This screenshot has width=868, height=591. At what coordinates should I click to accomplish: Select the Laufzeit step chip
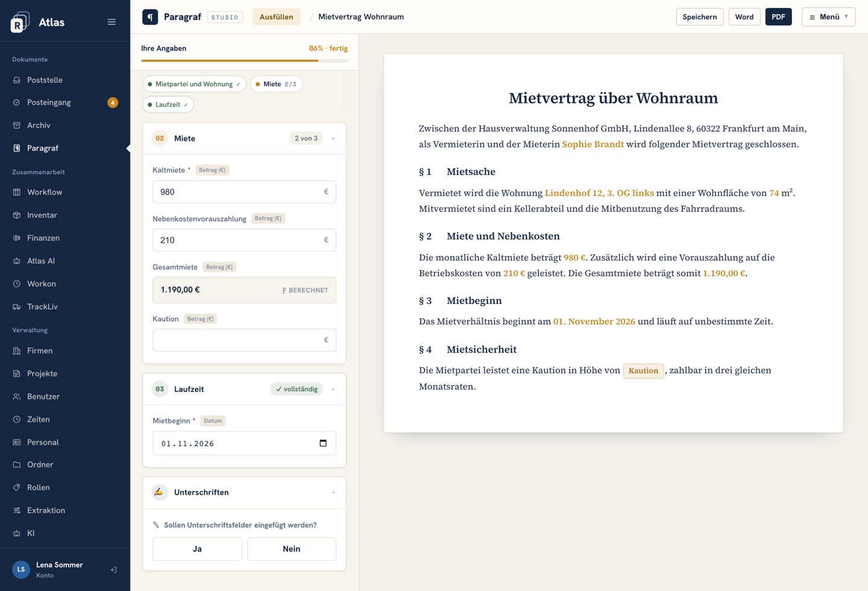[x=168, y=104]
